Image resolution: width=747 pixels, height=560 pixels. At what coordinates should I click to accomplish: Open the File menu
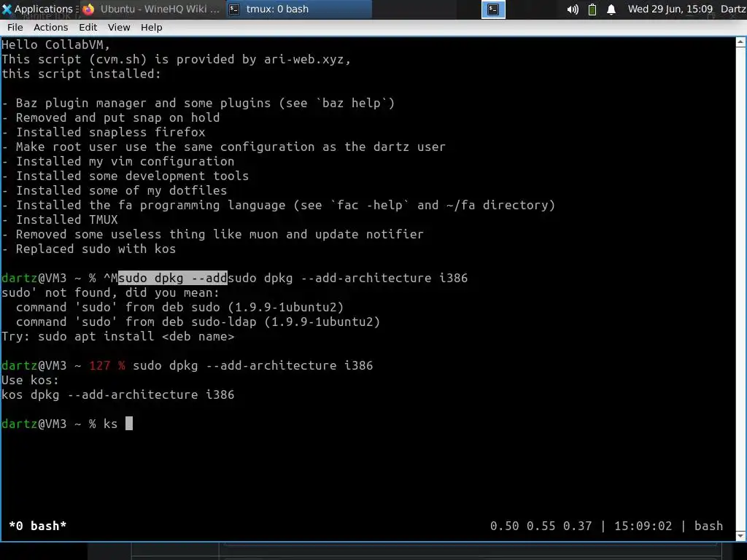point(15,27)
